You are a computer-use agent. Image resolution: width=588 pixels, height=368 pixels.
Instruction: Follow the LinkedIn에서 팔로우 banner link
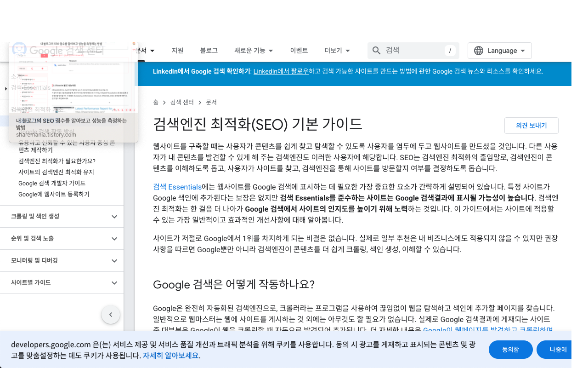281,71
